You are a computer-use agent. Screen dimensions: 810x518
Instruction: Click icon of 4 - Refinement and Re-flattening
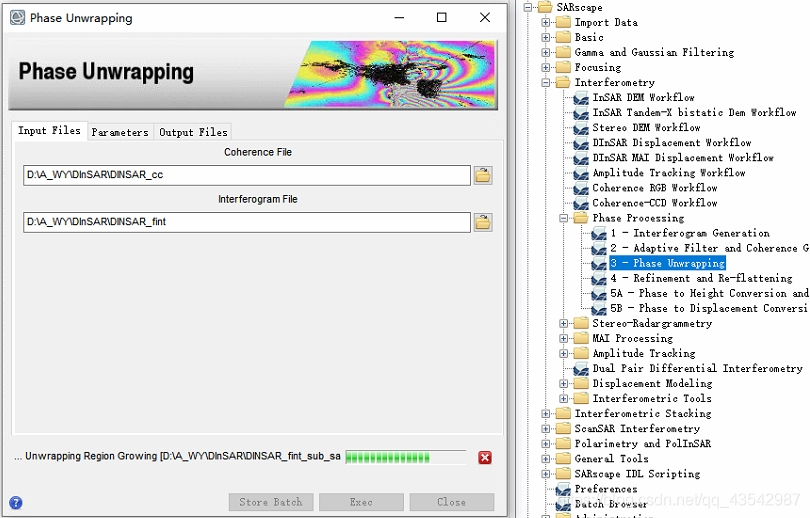pyautogui.click(x=599, y=278)
